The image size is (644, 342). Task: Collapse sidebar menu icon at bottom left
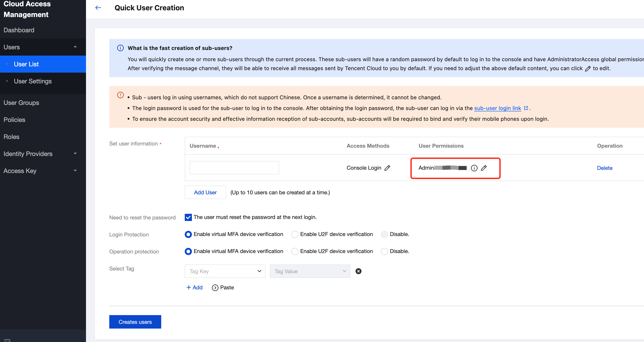7,340
